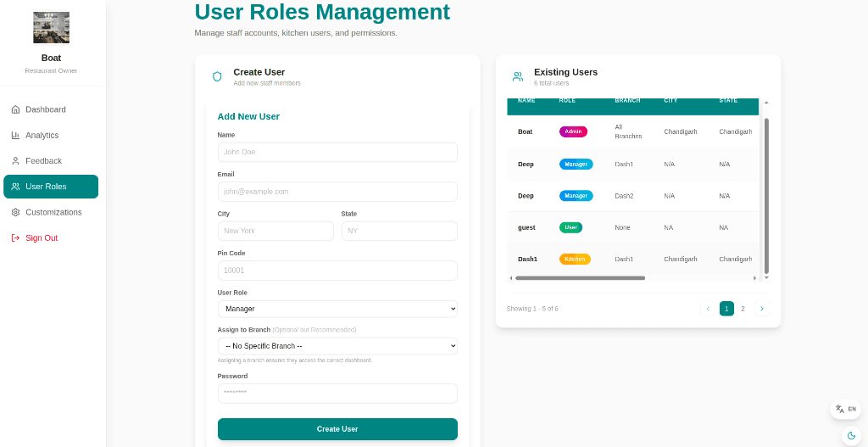Click the Add New User heading
The image size is (868, 447).
(248, 117)
